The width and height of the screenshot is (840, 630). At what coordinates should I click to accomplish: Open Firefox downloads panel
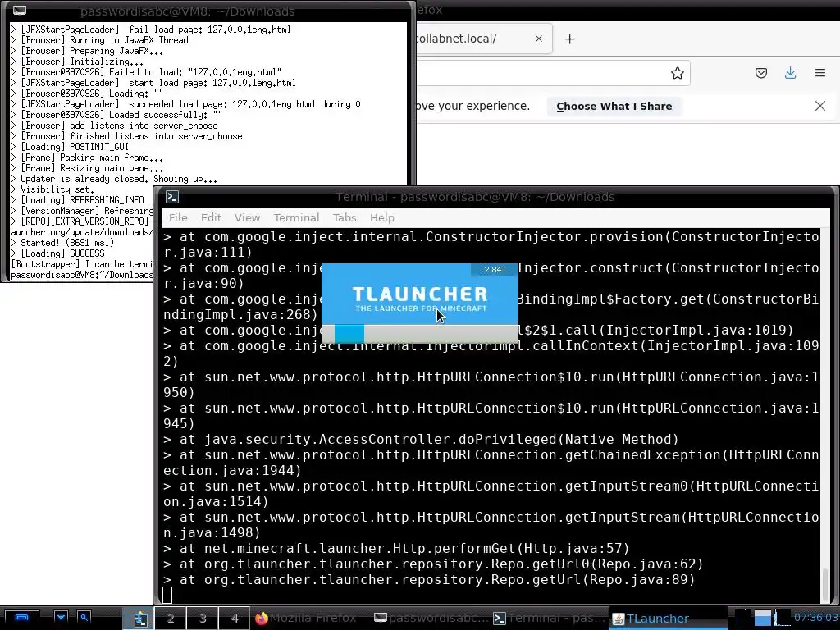pos(790,73)
